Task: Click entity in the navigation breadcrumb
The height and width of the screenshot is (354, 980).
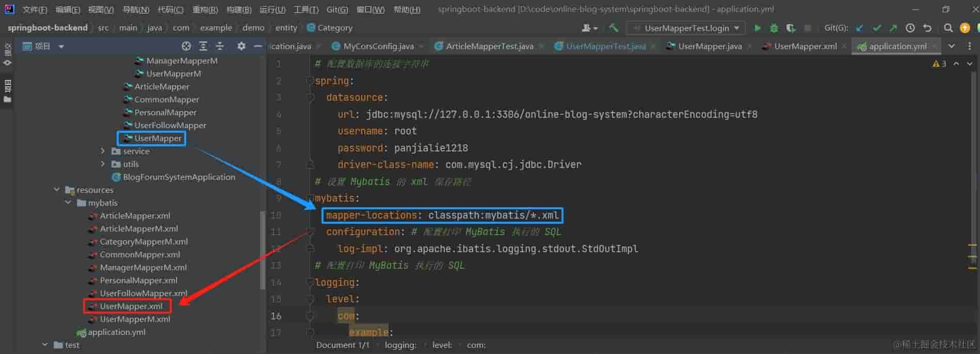Action: point(286,28)
